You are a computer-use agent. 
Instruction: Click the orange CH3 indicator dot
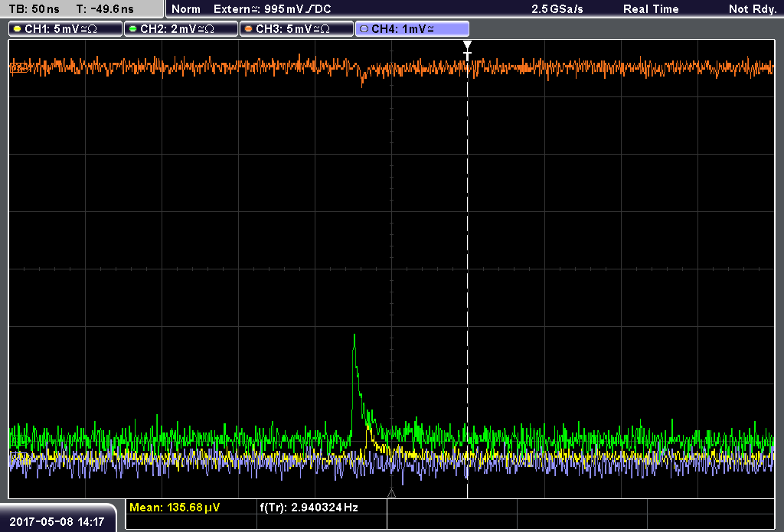[249, 29]
